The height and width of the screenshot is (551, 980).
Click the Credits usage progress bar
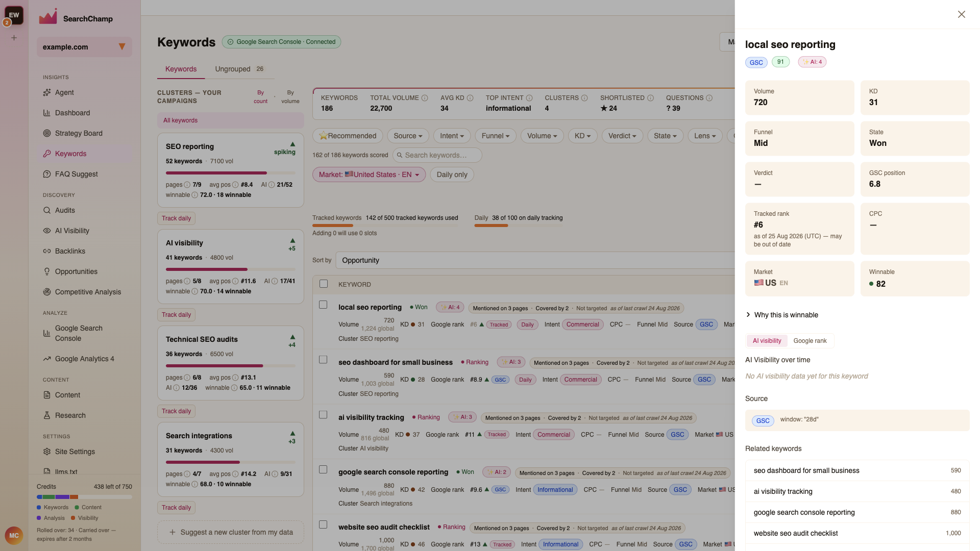tap(84, 497)
